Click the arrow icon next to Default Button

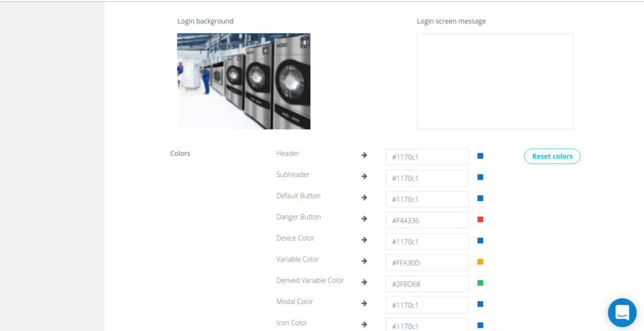coord(364,198)
